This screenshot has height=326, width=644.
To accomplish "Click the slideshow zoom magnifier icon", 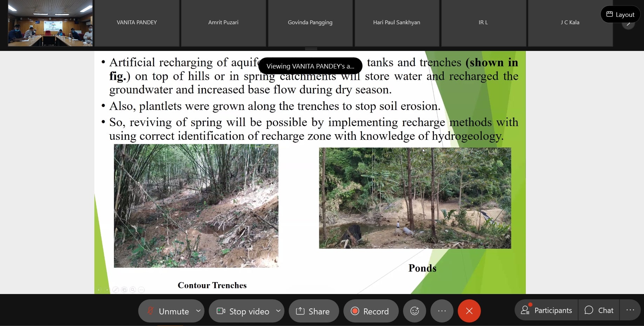I will [133, 290].
